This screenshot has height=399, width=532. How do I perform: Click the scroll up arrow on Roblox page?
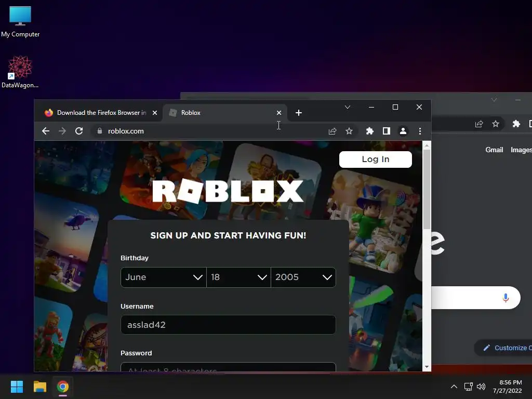pyautogui.click(x=427, y=145)
